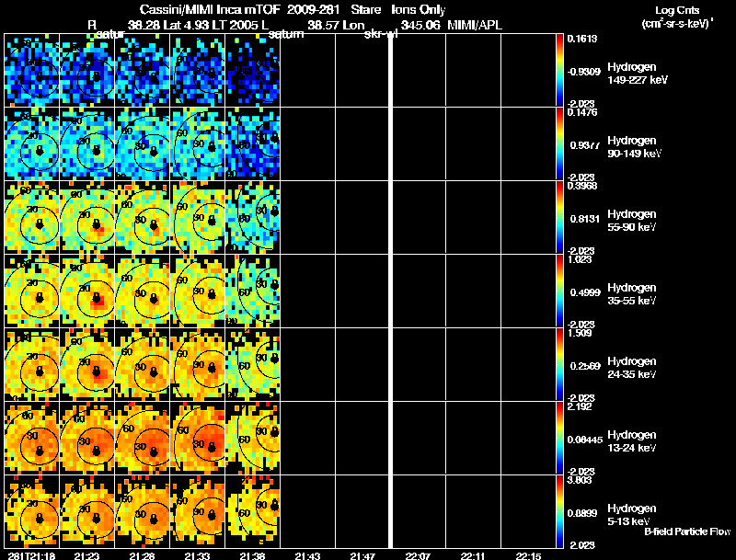The width and height of the screenshot is (736, 560).
Task: Click the 21:28 time axis label
Action: coord(142,556)
